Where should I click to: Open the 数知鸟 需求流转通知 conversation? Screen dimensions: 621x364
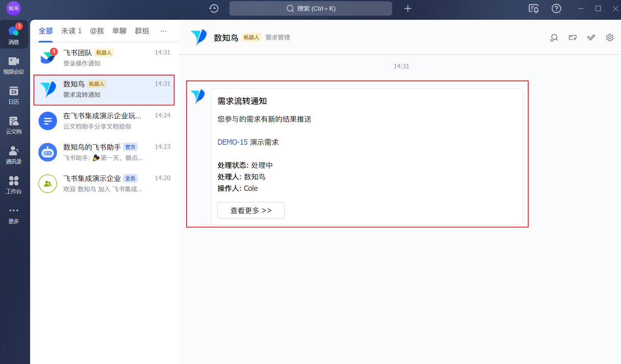[x=104, y=89]
